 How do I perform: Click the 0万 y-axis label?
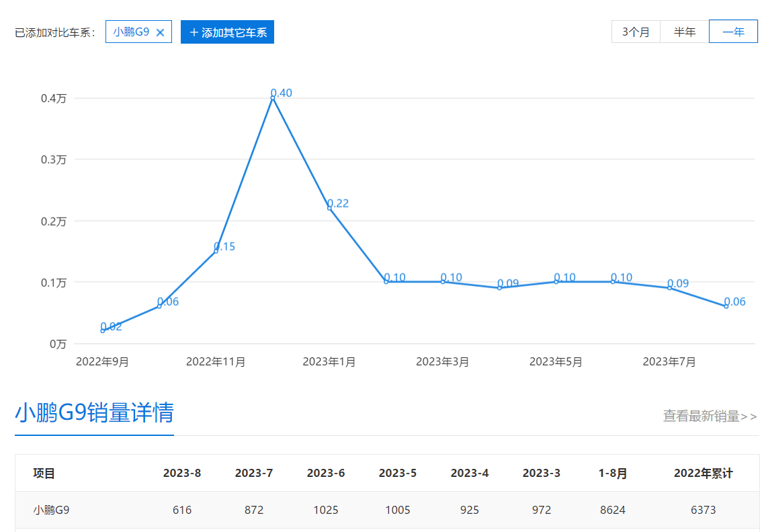coord(58,344)
